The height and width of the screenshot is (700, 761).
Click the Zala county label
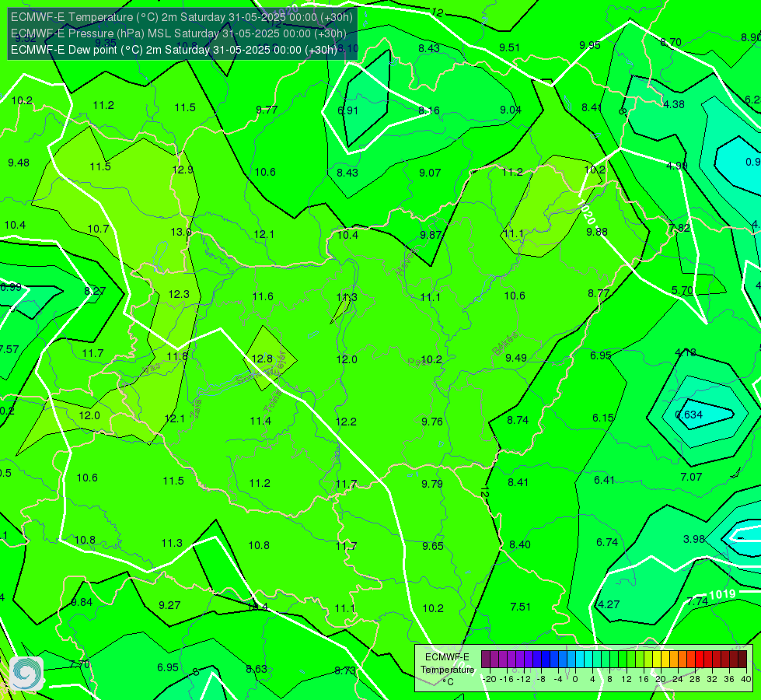(x=196, y=409)
